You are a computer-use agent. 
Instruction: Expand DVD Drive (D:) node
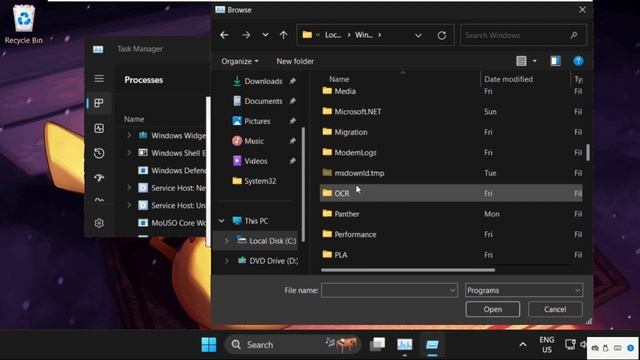[227, 260]
